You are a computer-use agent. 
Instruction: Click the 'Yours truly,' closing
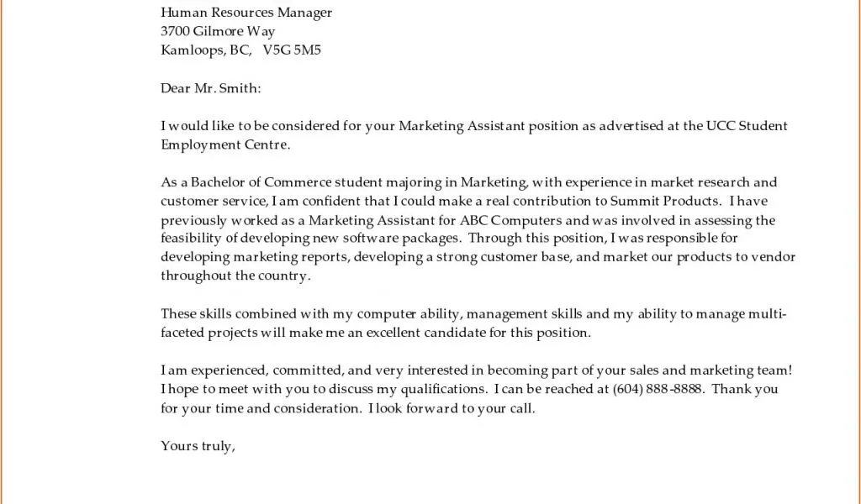click(x=198, y=446)
